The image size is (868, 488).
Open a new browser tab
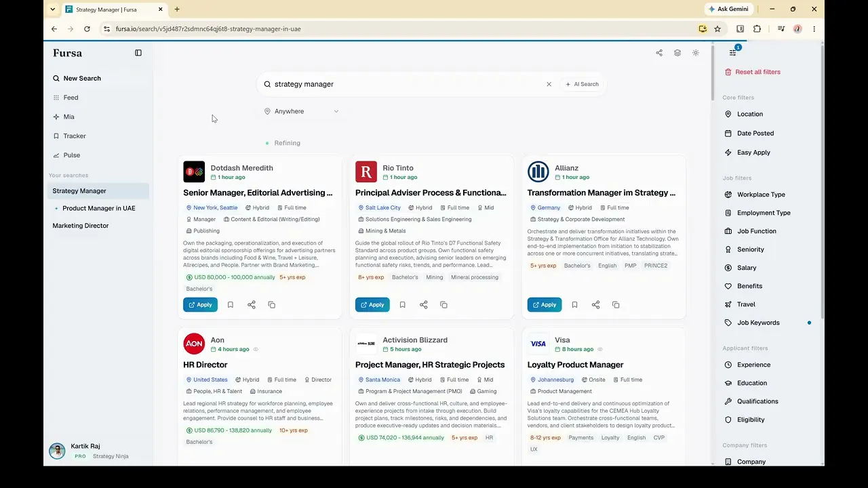[x=177, y=9]
